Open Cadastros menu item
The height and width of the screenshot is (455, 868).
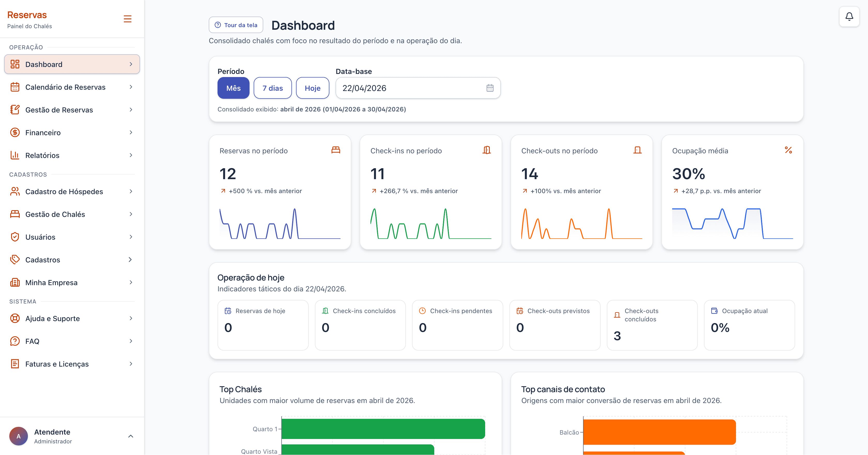(72, 259)
